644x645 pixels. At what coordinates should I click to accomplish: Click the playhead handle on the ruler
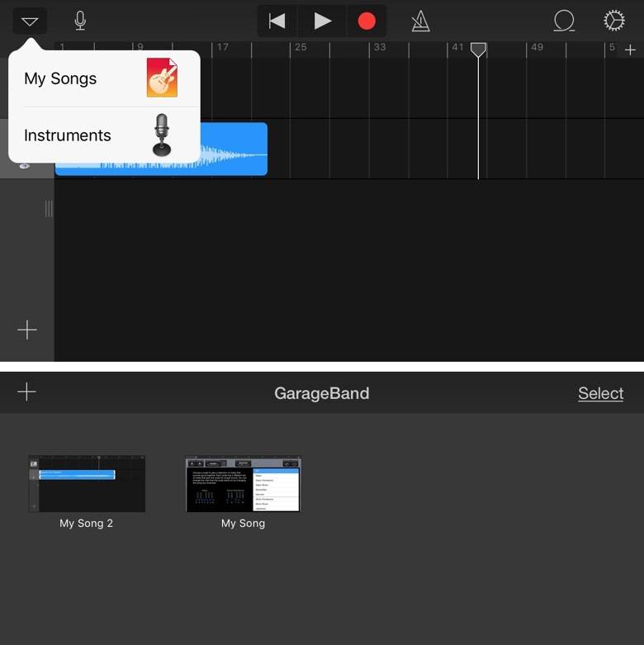[478, 50]
